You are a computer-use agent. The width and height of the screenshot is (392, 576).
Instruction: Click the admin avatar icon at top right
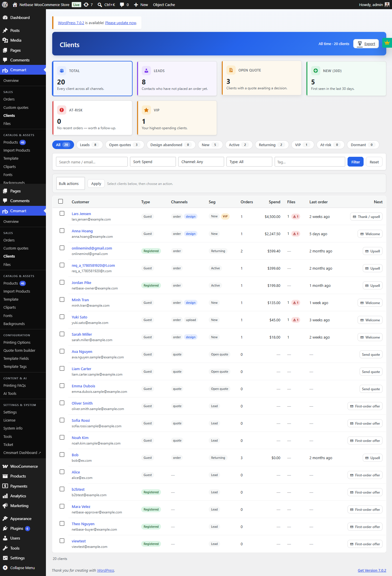(387, 5)
